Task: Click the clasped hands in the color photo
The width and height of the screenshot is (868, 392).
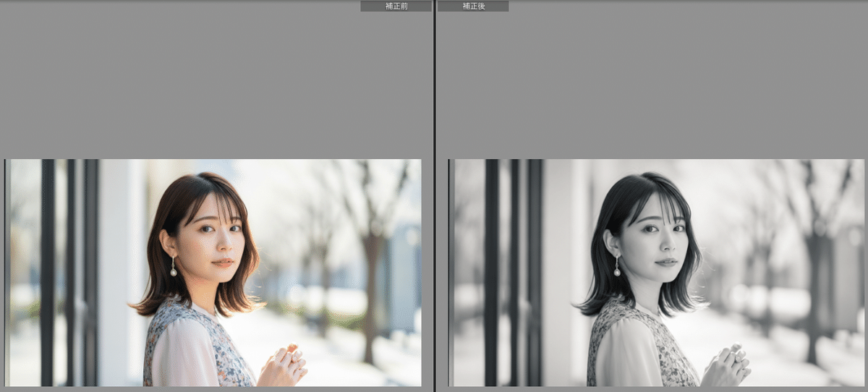Action: (284, 366)
